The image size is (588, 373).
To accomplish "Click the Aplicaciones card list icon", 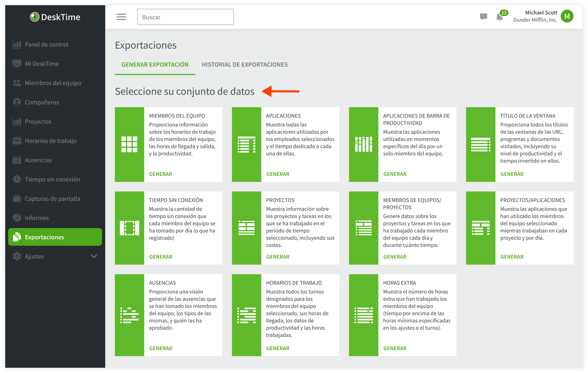I will point(247,144).
